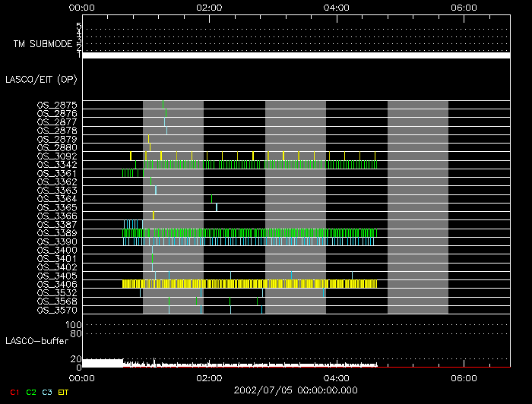Click the C3 legend entry
Screen dimensions: 532x404
coord(47,392)
